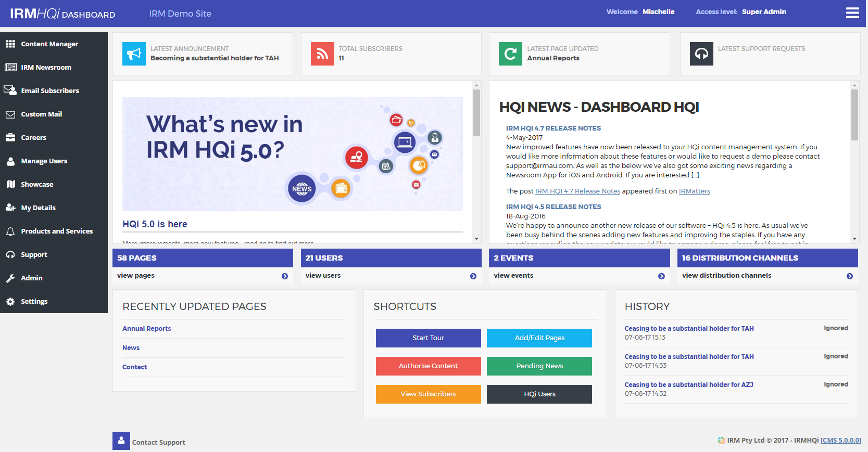Click the Authorise Content button

coord(429,366)
